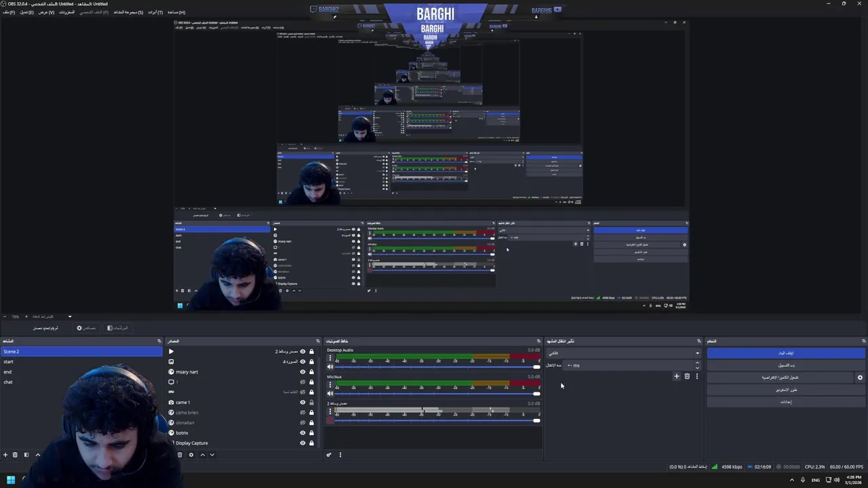The height and width of the screenshot is (488, 868).
Task: Decrease transition duration with down arrow
Action: (x=697, y=368)
